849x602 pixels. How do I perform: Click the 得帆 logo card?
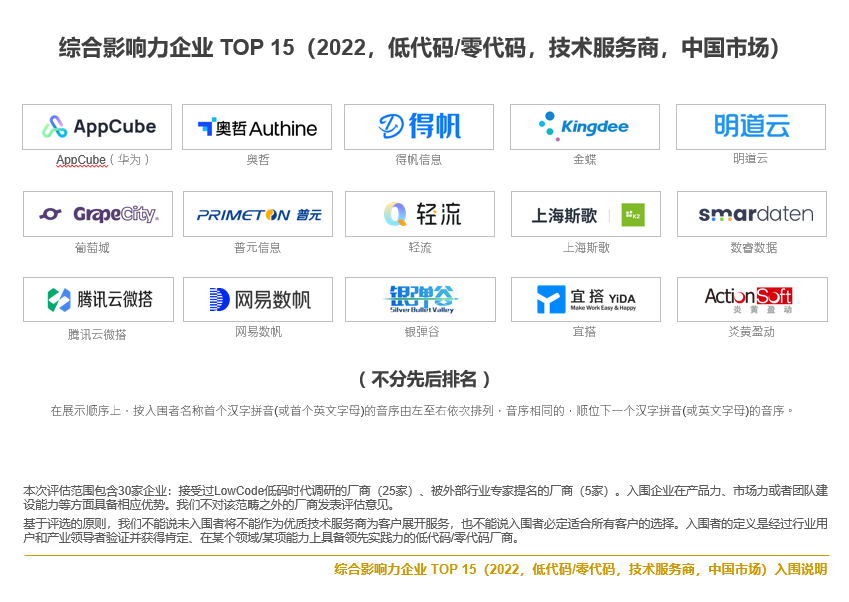pyautogui.click(x=419, y=127)
